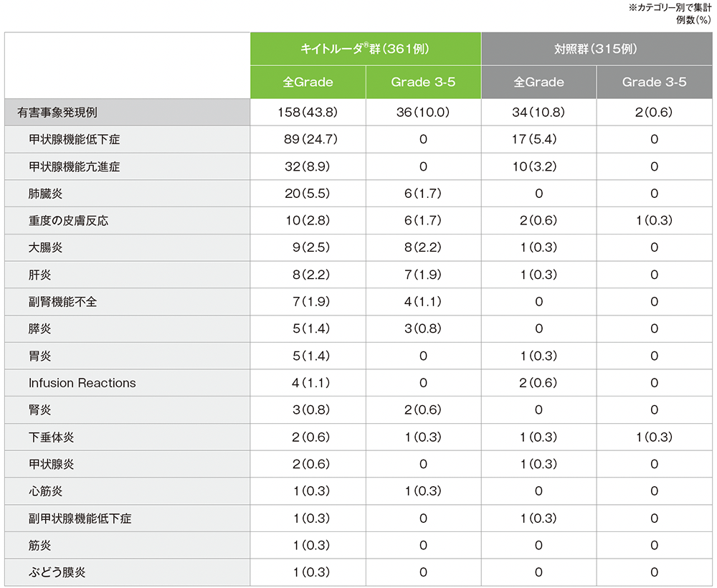This screenshot has height=588, width=717.
Task: Select the 心筋炎 row label
Action: pos(46,491)
